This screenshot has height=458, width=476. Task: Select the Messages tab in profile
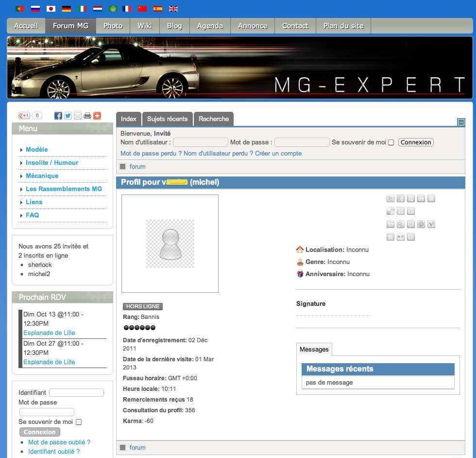(314, 350)
